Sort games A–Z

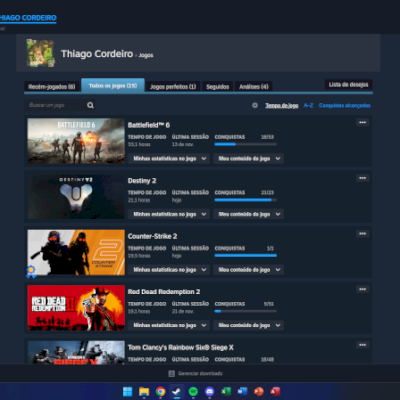(308, 105)
